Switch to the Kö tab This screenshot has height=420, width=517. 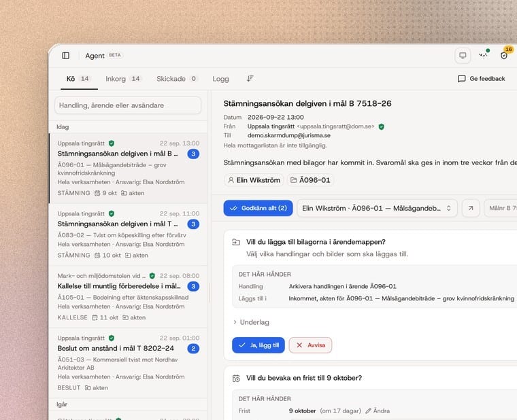(x=78, y=79)
